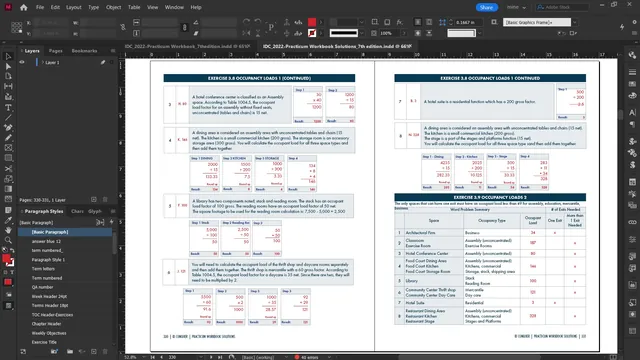Click create new layer icon in Layers panel
Screen dimensions: 640x360
click(94, 200)
